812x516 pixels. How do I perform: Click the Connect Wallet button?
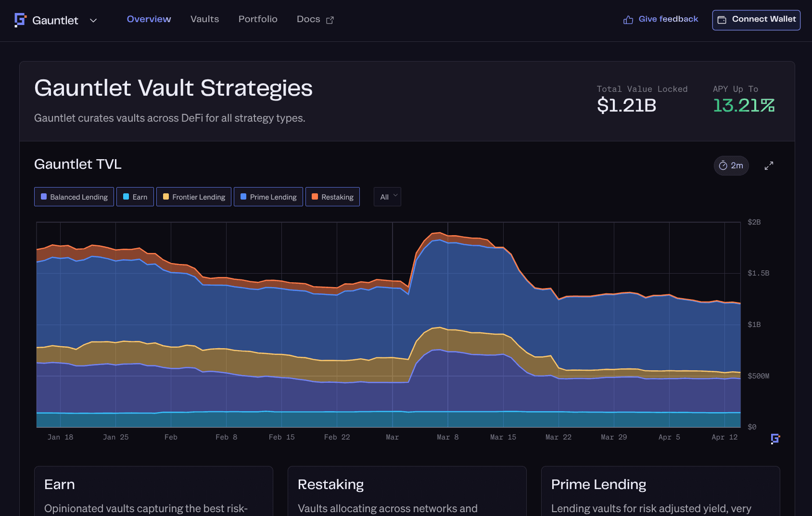(756, 20)
